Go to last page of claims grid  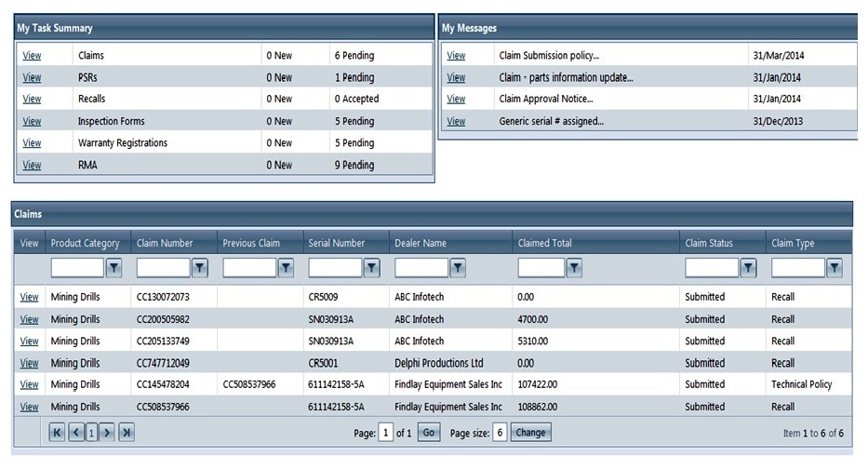tap(127, 433)
